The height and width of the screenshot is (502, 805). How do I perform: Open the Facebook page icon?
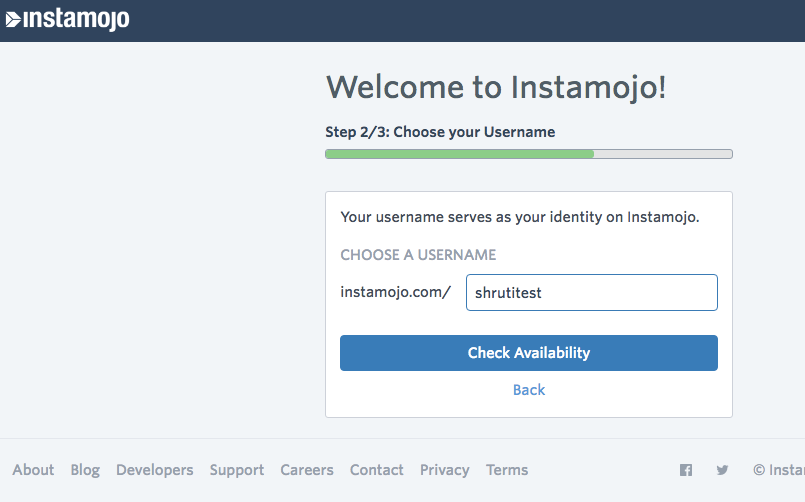tap(686, 470)
